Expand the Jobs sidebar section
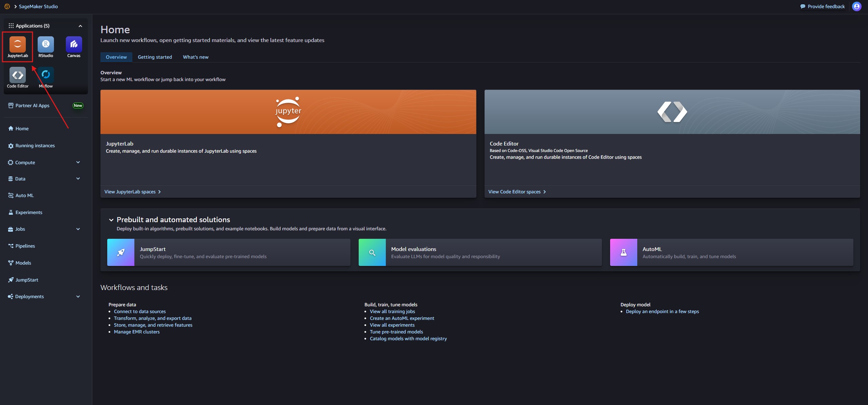The width and height of the screenshot is (868, 405). click(78, 229)
